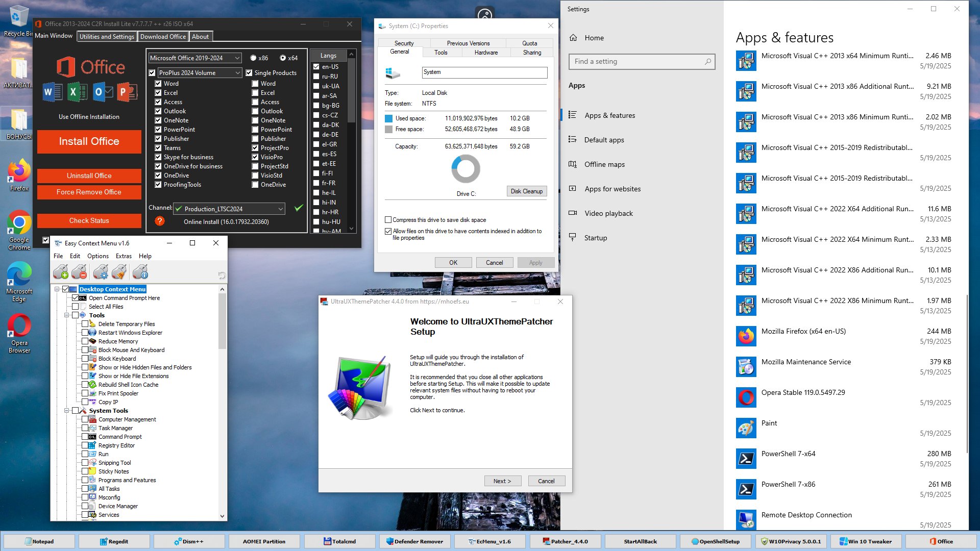The height and width of the screenshot is (551, 980).
Task: Enable Compress this drive checkbox
Action: tap(388, 220)
